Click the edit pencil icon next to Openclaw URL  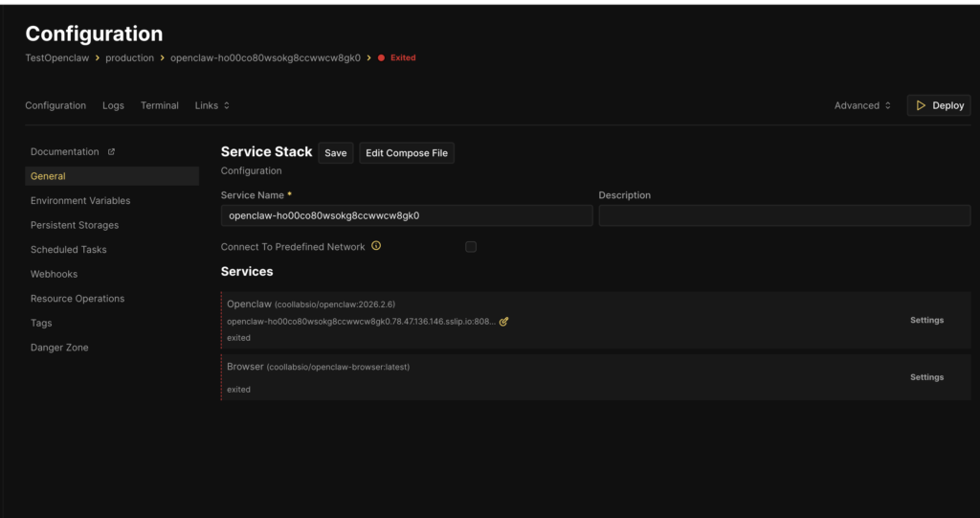(504, 322)
